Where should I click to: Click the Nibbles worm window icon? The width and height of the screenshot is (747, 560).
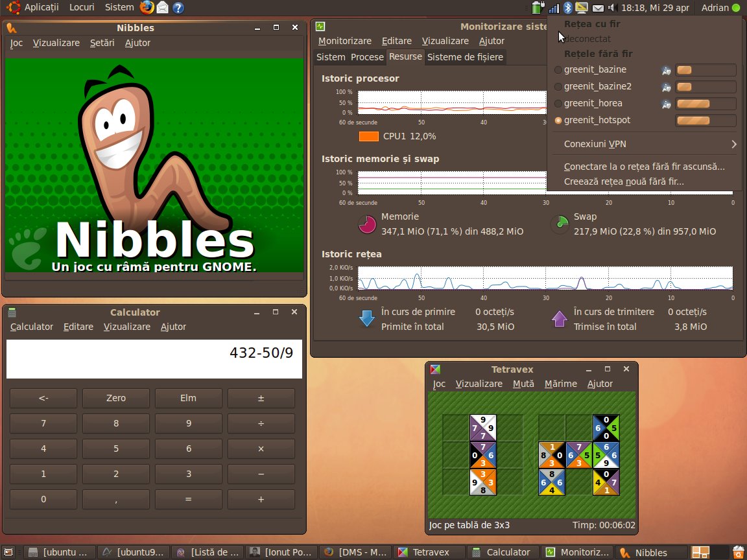pos(12,28)
